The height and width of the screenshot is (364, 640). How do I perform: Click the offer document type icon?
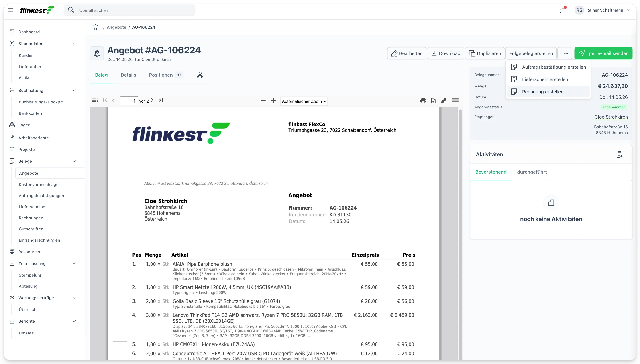pos(97,53)
